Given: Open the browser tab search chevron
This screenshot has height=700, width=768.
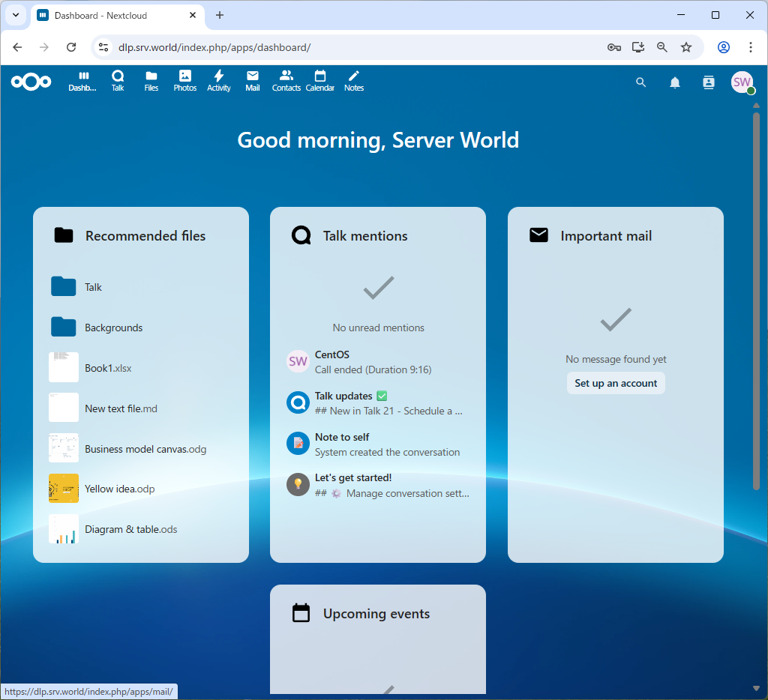Looking at the screenshot, I should coord(15,15).
